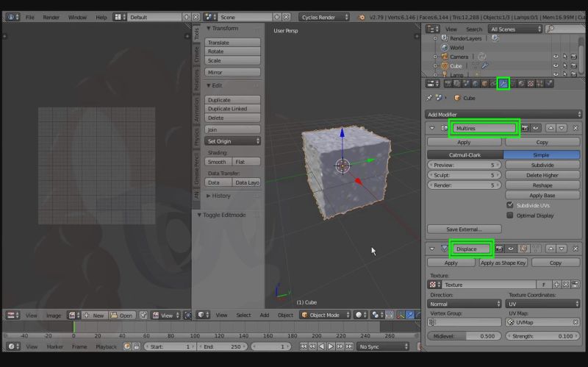Open the Window menu
The width and height of the screenshot is (588, 367).
(x=77, y=17)
